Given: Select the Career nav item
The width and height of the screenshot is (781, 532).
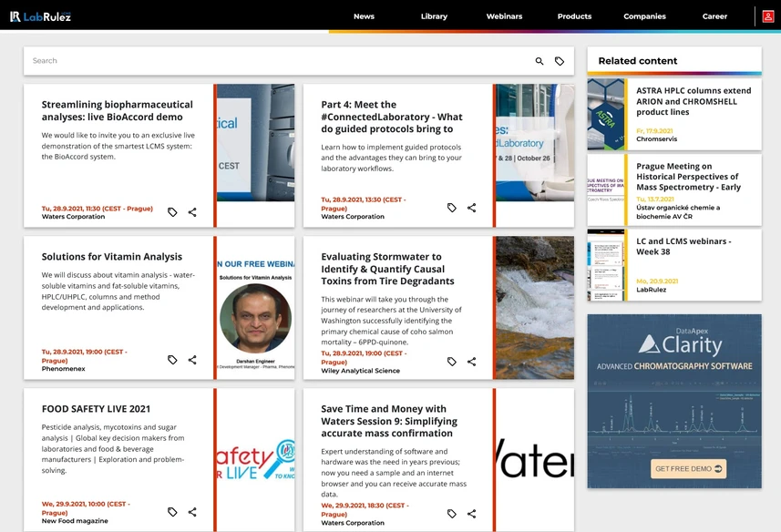Looking at the screenshot, I should 714,16.
